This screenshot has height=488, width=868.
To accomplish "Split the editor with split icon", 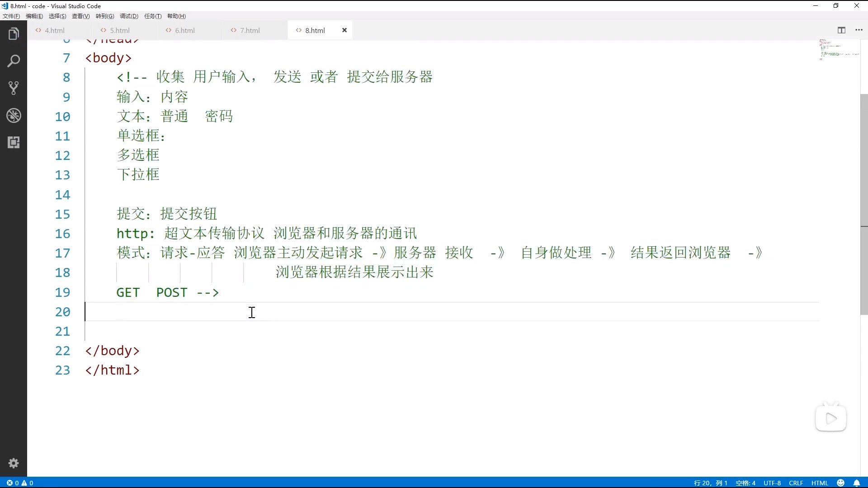I will [x=841, y=30].
